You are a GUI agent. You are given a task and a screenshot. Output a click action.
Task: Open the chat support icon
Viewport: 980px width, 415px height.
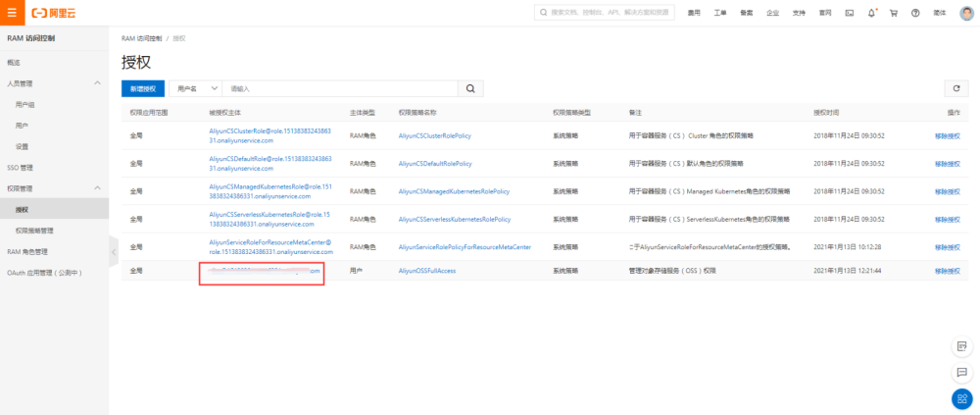point(962,373)
